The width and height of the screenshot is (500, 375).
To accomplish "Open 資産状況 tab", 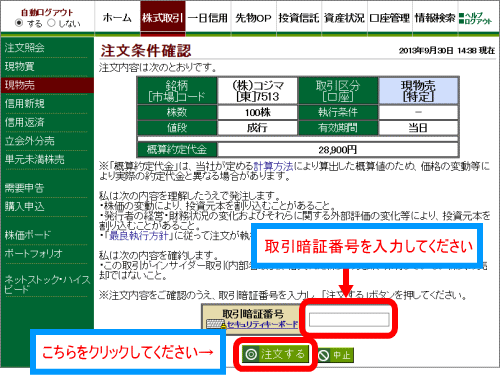I will (344, 18).
